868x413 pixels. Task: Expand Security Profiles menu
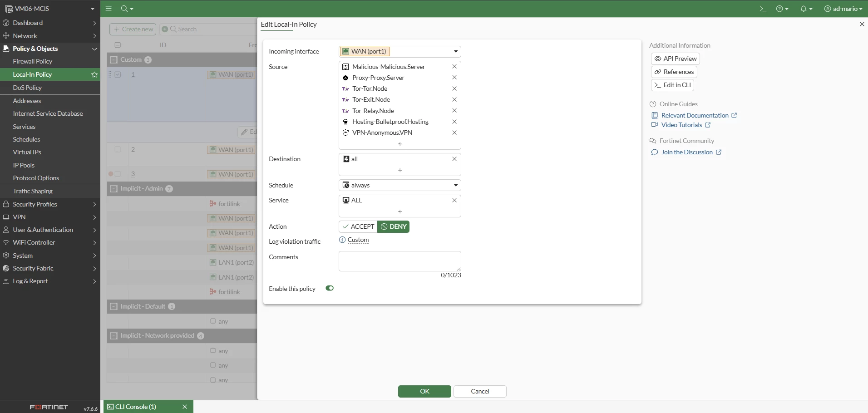[50, 204]
